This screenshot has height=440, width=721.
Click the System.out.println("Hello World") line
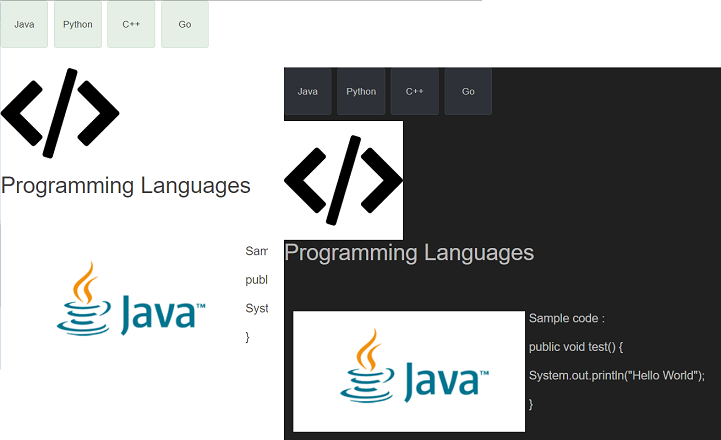617,375
